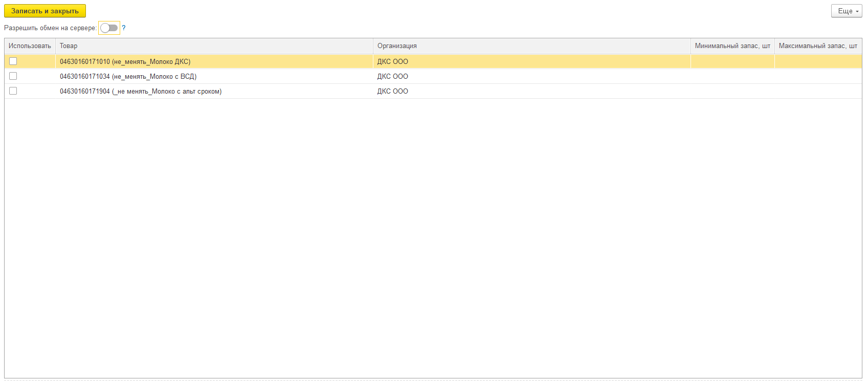Viewport: 868px width, 381px height.
Task: Click the question mark help icon
Action: (x=124, y=28)
